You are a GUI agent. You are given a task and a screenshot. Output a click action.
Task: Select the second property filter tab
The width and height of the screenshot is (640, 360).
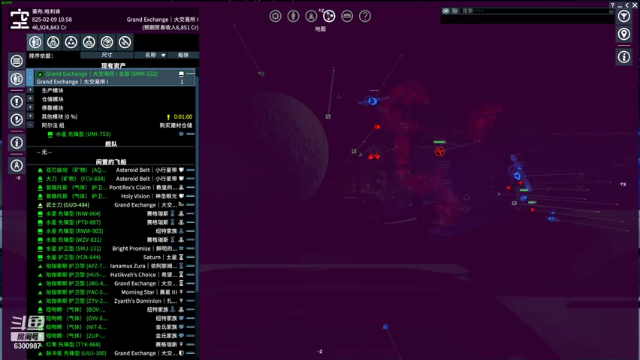pyautogui.click(x=53, y=42)
